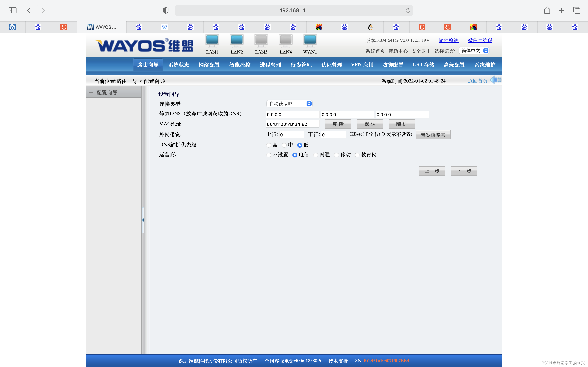Open the 网络配置 menu tab
This screenshot has width=588, height=367.
209,65
